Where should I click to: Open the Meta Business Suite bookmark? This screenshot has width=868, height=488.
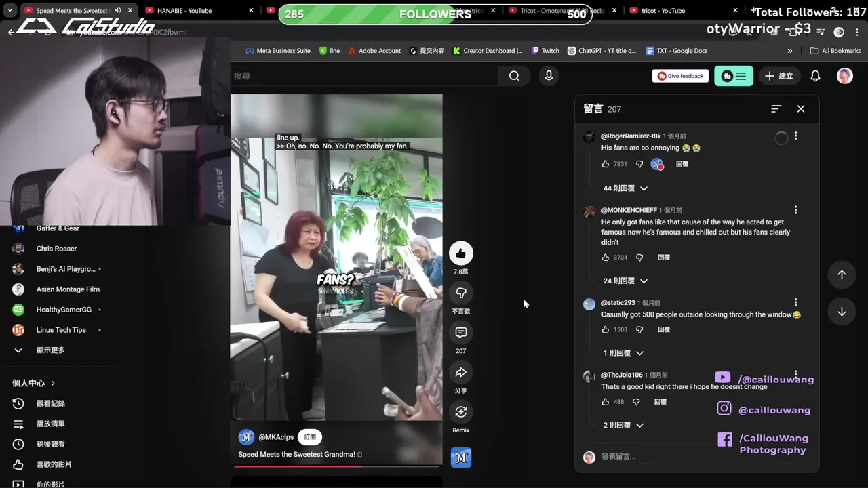[277, 51]
